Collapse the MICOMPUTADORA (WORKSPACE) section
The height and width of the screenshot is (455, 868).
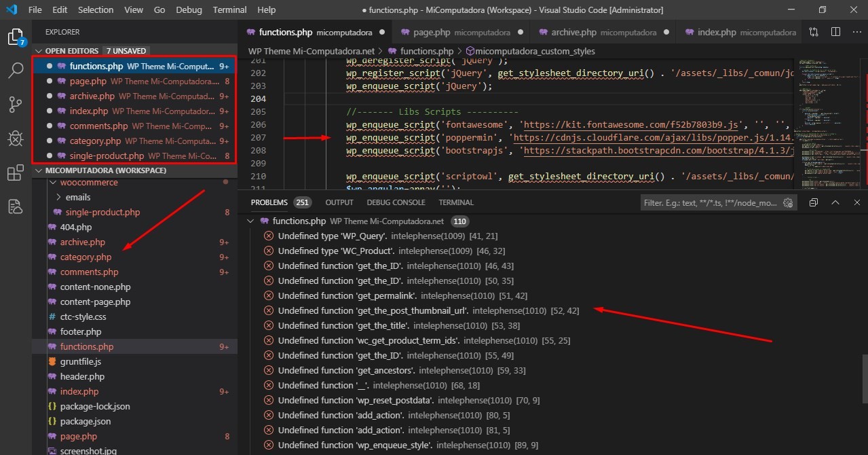pyautogui.click(x=39, y=170)
